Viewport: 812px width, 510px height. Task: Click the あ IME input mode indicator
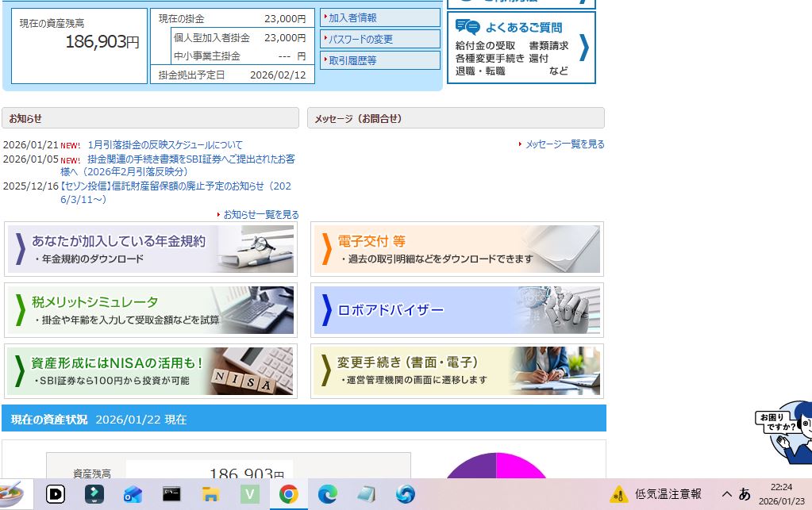click(745, 494)
